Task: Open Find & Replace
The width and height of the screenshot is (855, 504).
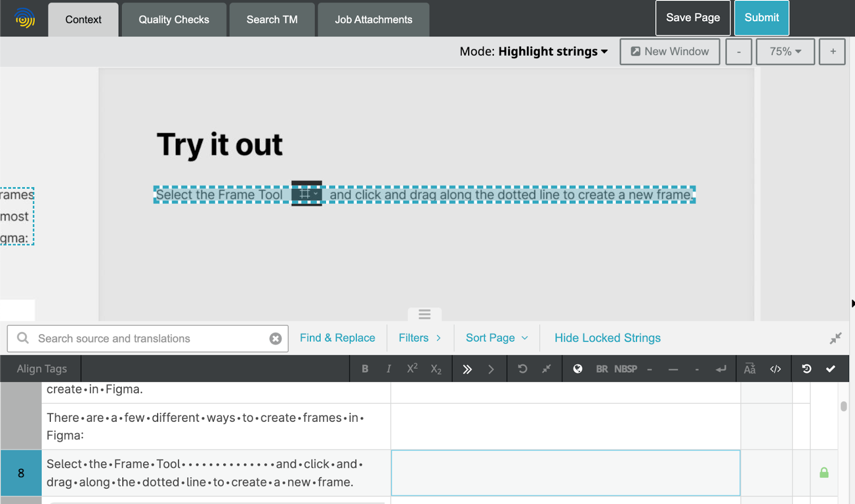Action: [337, 338]
